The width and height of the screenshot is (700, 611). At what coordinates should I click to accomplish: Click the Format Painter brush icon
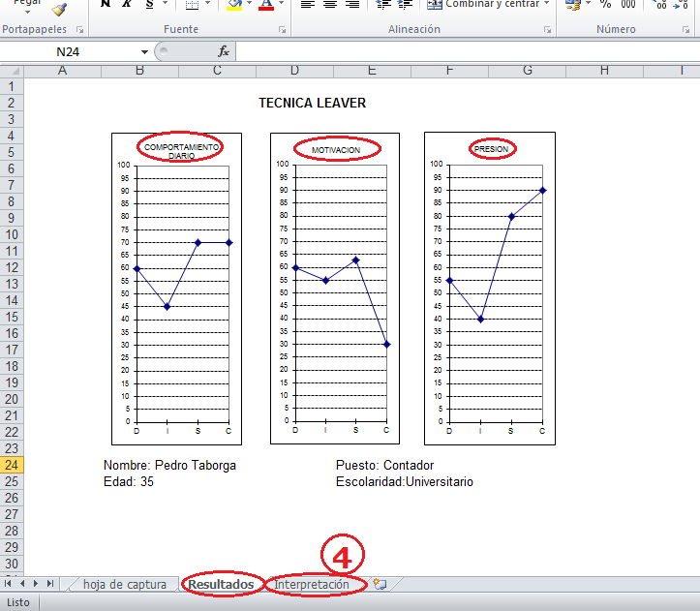pyautogui.click(x=59, y=8)
